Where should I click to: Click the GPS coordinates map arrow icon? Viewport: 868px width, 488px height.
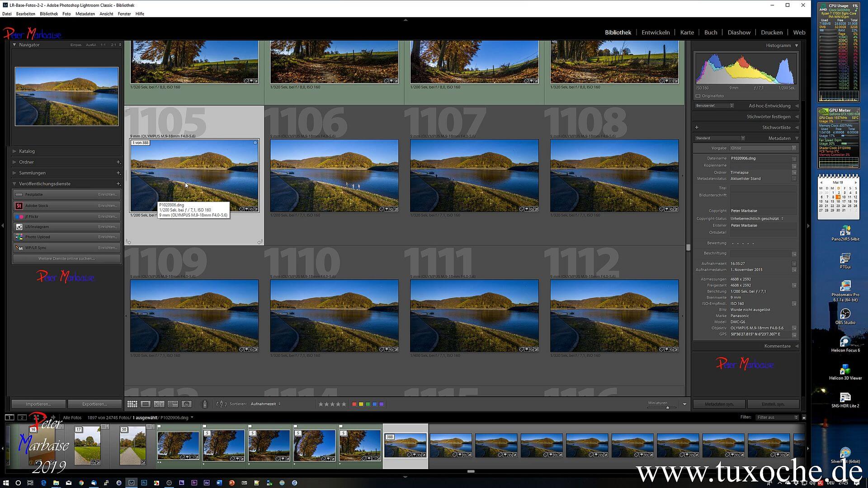pyautogui.click(x=794, y=335)
